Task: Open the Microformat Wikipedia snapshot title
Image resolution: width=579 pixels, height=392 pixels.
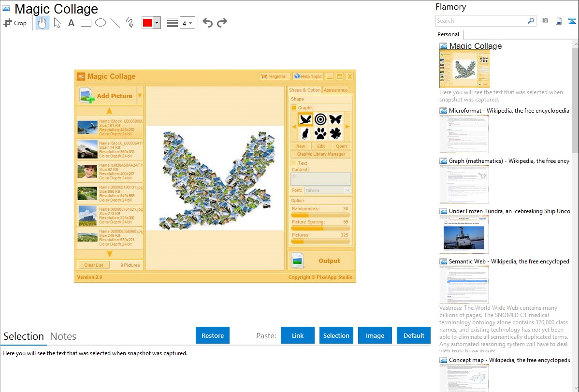Action: [x=509, y=111]
